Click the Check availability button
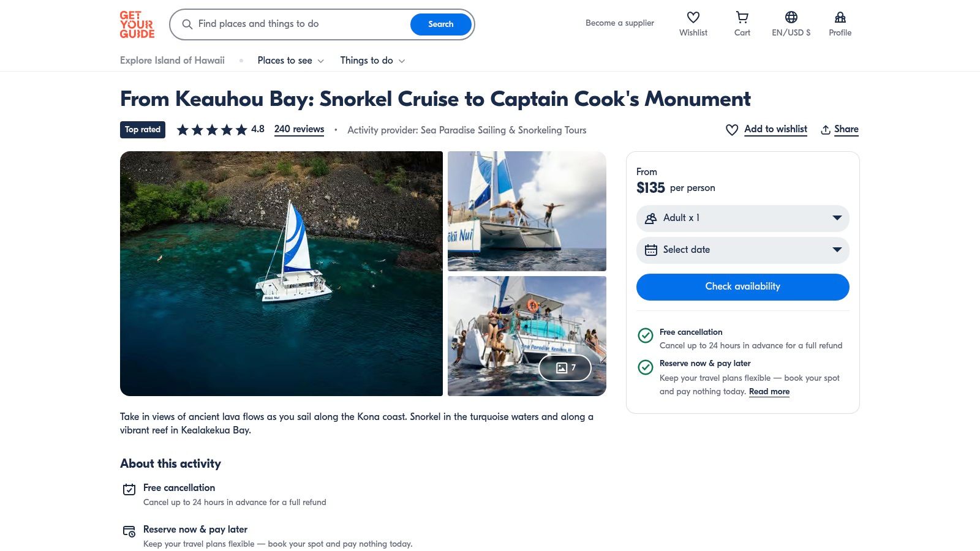Viewport: 980px width, 551px height. (x=742, y=287)
